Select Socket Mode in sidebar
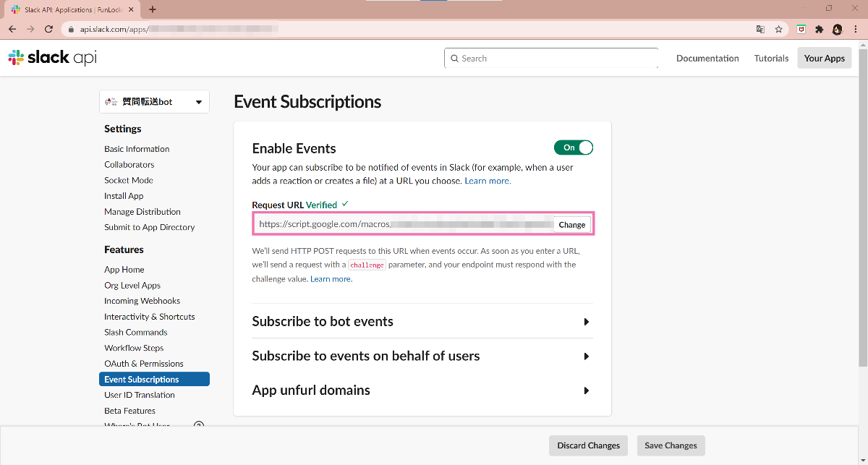The width and height of the screenshot is (868, 465). (129, 180)
